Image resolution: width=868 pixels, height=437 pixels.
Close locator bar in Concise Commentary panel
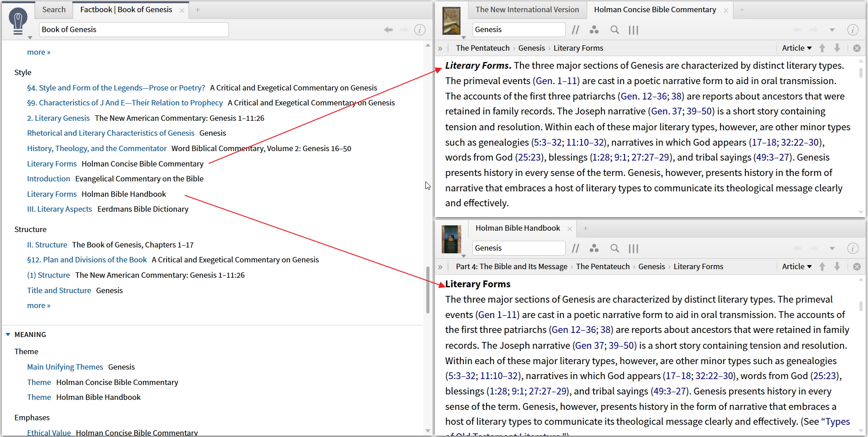(x=857, y=48)
